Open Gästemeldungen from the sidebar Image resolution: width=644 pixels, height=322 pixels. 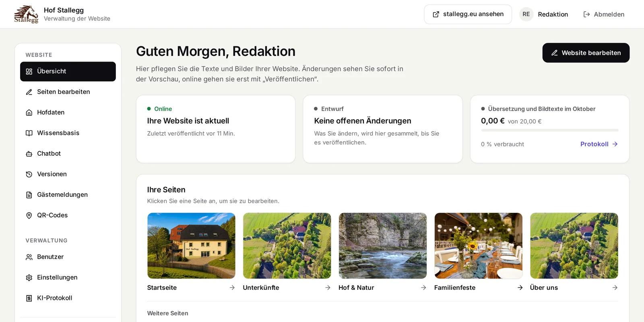coord(68,194)
